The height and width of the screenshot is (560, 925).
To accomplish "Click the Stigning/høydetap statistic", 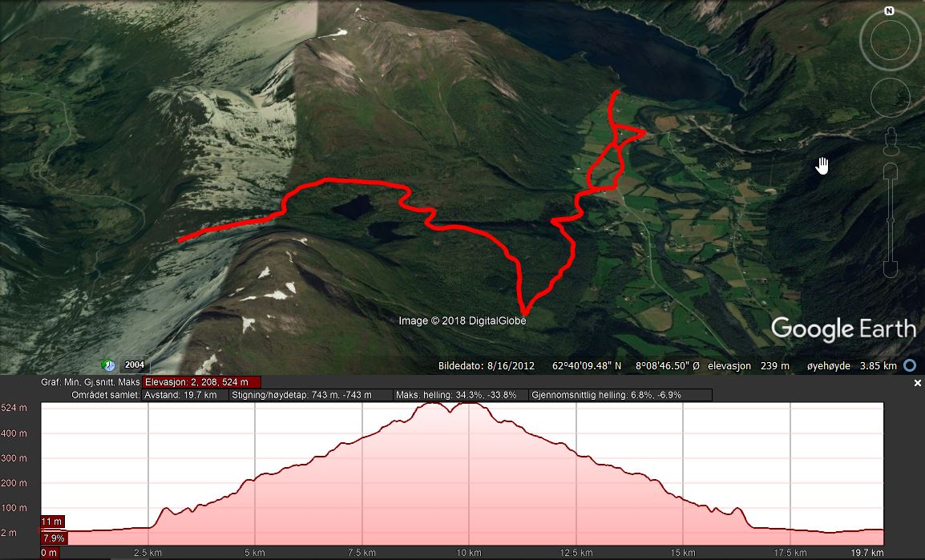I will click(311, 395).
